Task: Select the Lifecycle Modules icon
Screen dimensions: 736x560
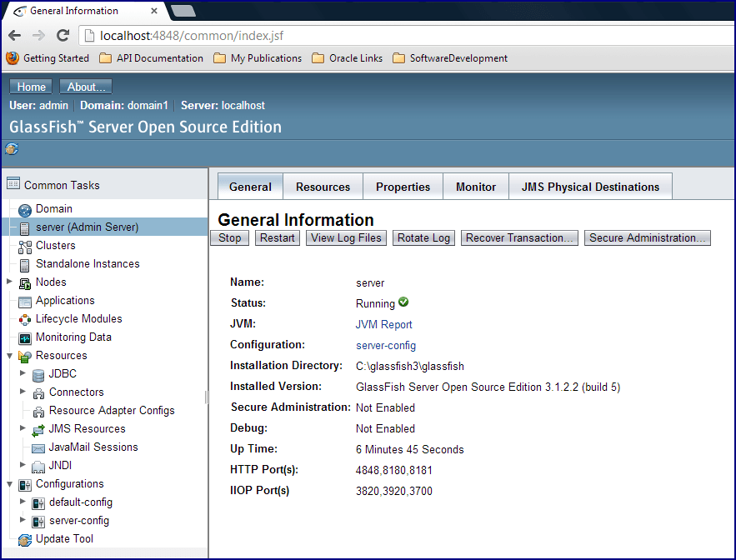Action: coord(24,318)
